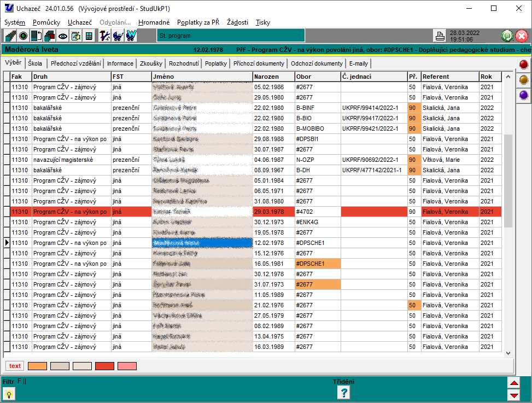Click the eye view icon in toolbar
Screen dimensions: 532x403
[63, 36]
